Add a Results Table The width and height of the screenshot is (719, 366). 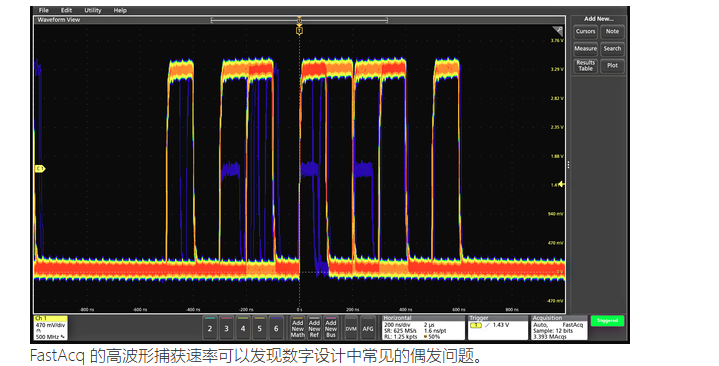coord(585,66)
